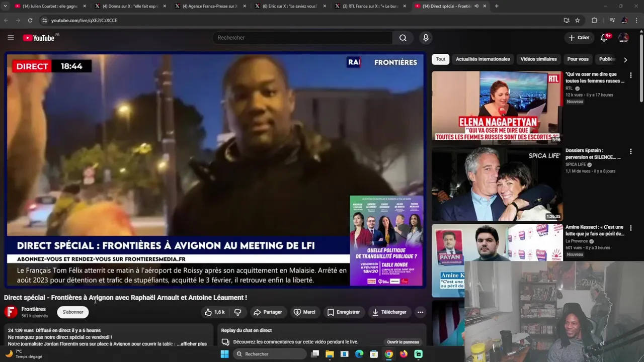The height and width of the screenshot is (362, 644).
Task: Click the Merci button
Action: (x=304, y=312)
